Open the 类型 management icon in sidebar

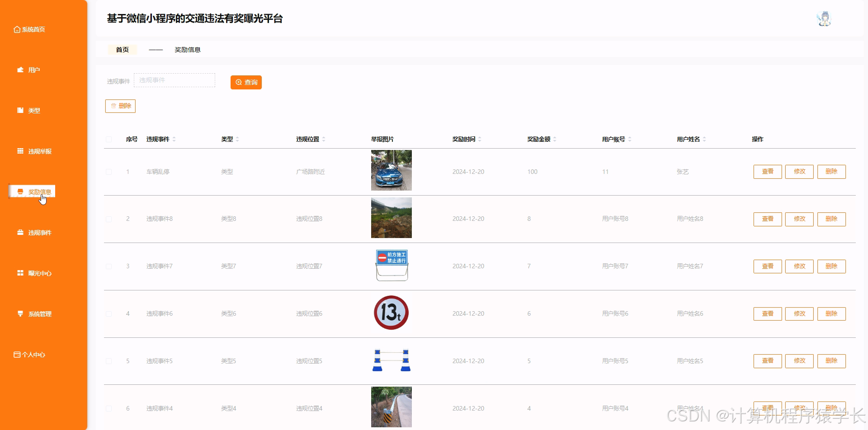[20, 110]
